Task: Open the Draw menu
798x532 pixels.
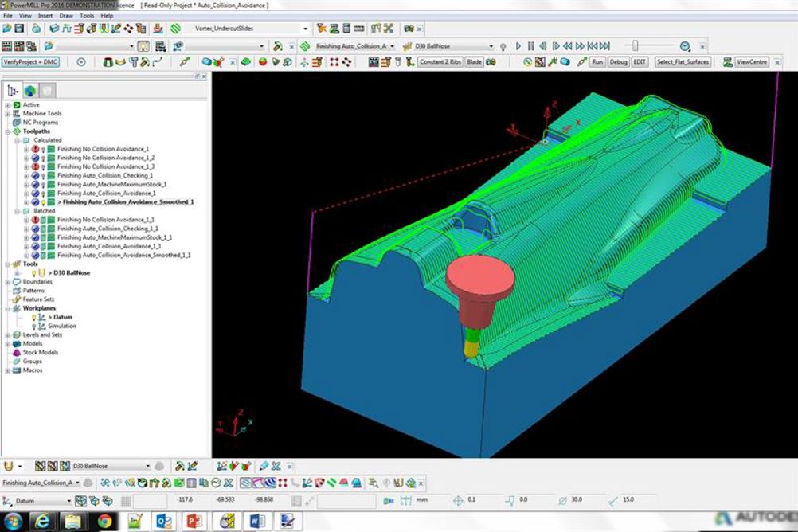Action: pos(66,16)
